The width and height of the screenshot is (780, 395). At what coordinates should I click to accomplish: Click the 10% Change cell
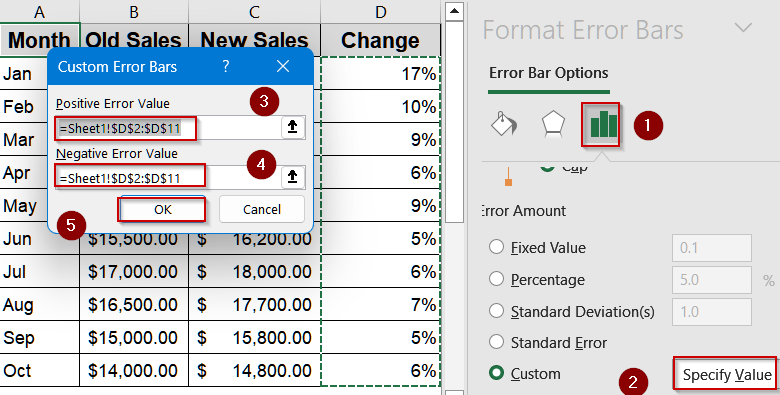click(x=381, y=106)
